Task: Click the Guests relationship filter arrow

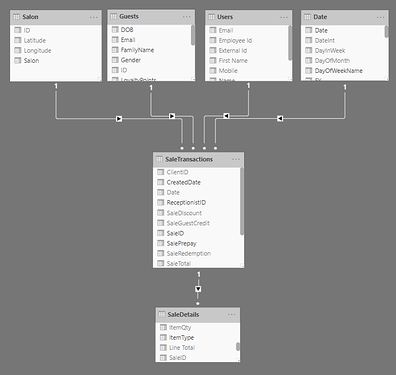Action: tap(172, 116)
